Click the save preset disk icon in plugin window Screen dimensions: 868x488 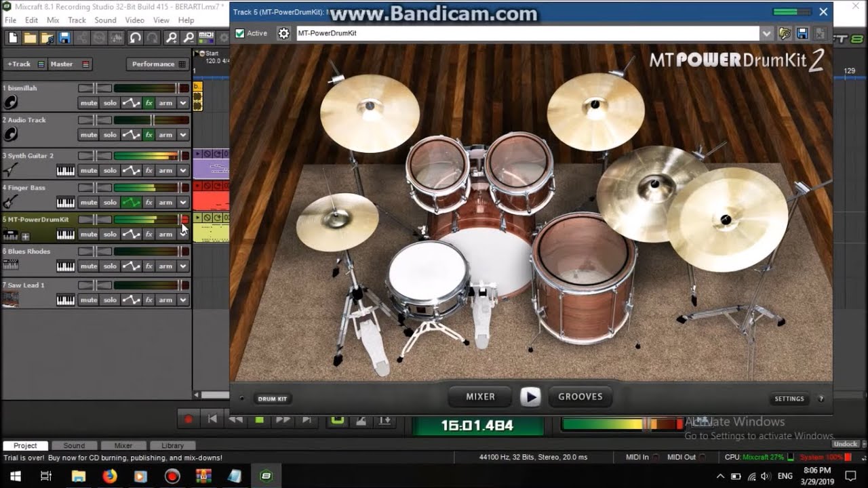(x=802, y=33)
